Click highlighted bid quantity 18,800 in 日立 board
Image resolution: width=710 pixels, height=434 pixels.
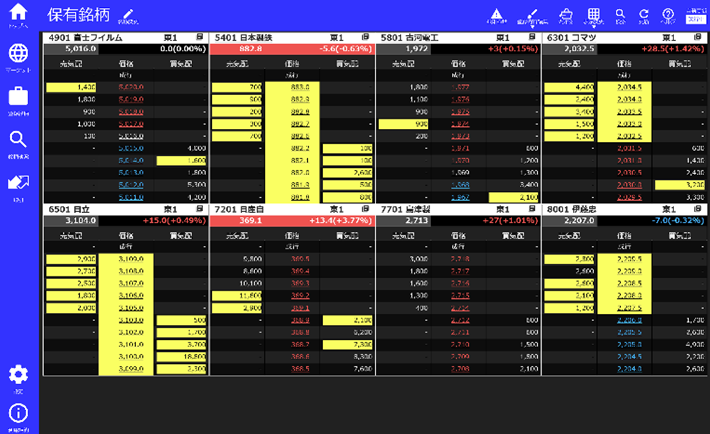pyautogui.click(x=182, y=357)
